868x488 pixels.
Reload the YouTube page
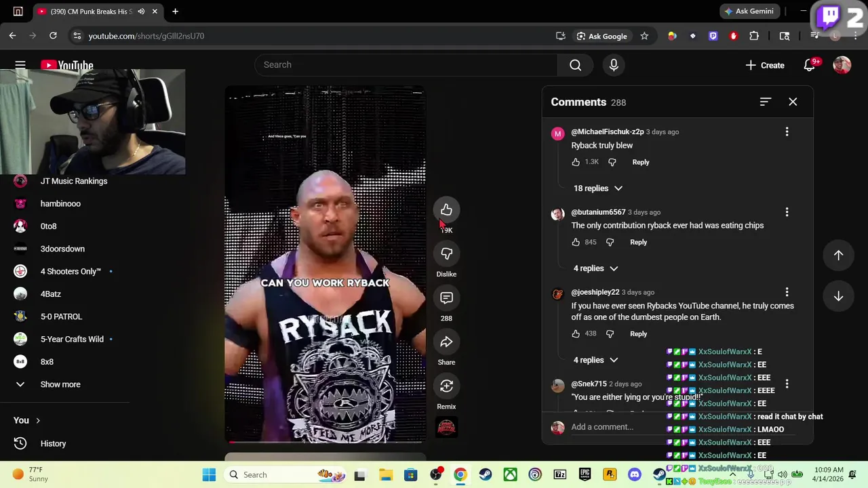[53, 36]
